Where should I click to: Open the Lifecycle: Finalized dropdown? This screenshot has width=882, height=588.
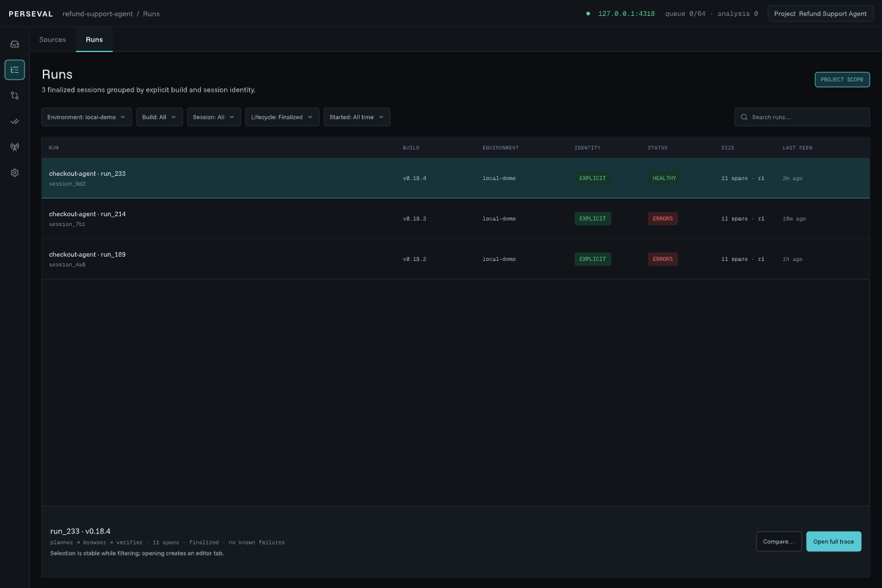point(282,117)
